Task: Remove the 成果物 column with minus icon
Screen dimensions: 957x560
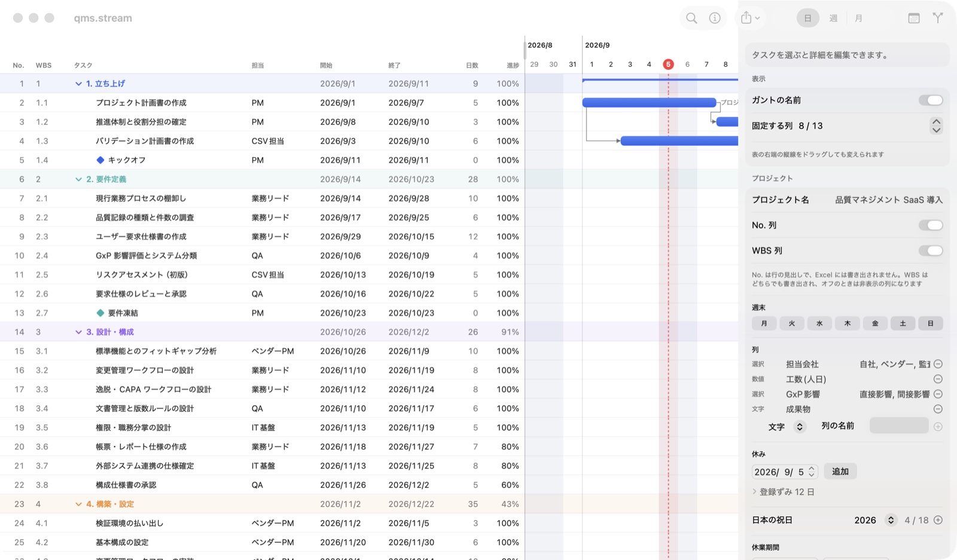Action: [x=938, y=409]
